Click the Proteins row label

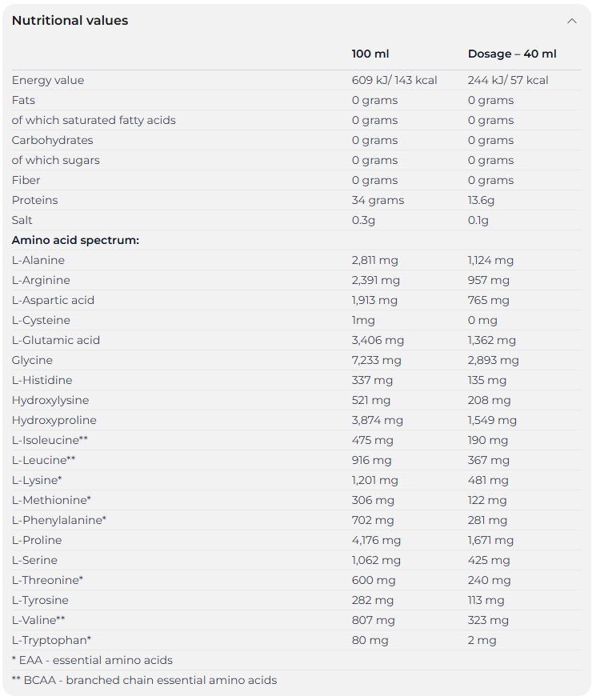coord(35,200)
